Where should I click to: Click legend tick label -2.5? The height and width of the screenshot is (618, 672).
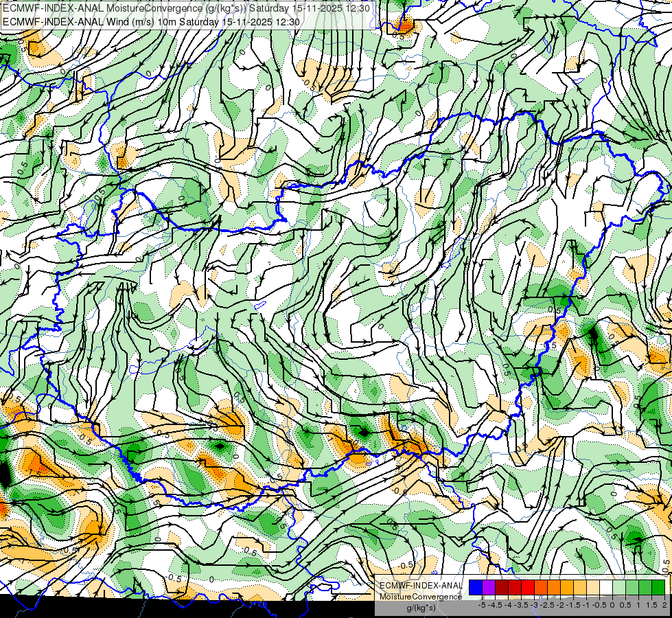coord(547,605)
